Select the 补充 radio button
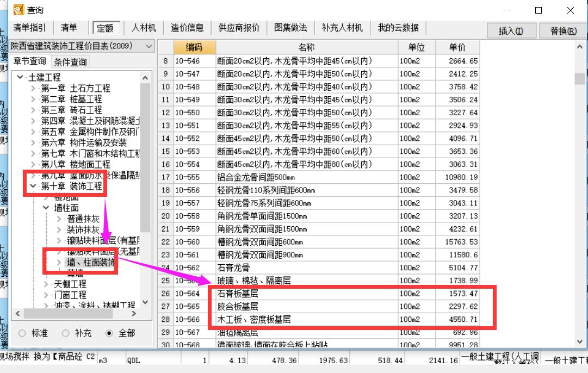 66,333
